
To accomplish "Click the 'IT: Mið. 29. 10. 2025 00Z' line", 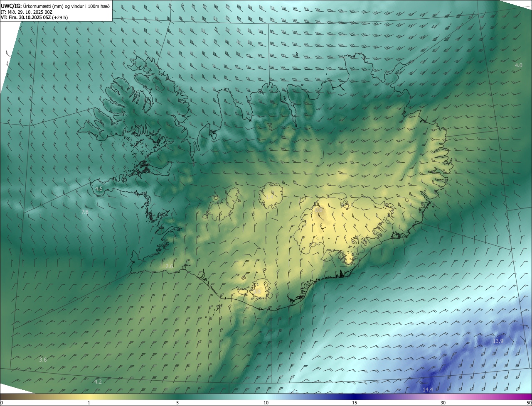I will tap(27, 12).
